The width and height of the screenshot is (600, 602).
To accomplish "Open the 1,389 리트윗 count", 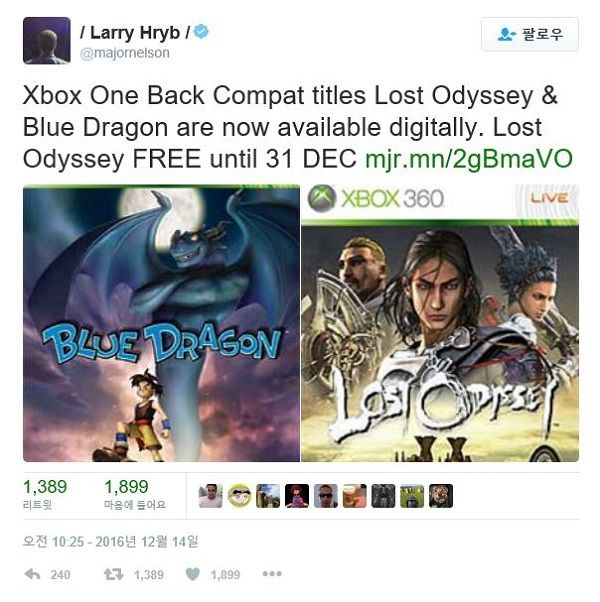I will click(x=45, y=494).
